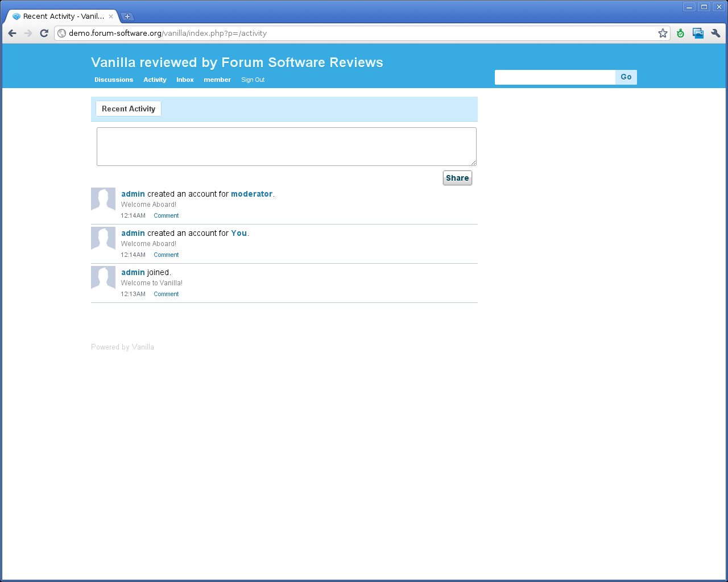This screenshot has width=728, height=582.
Task: Select the Recent Activity tab
Action: 129,109
